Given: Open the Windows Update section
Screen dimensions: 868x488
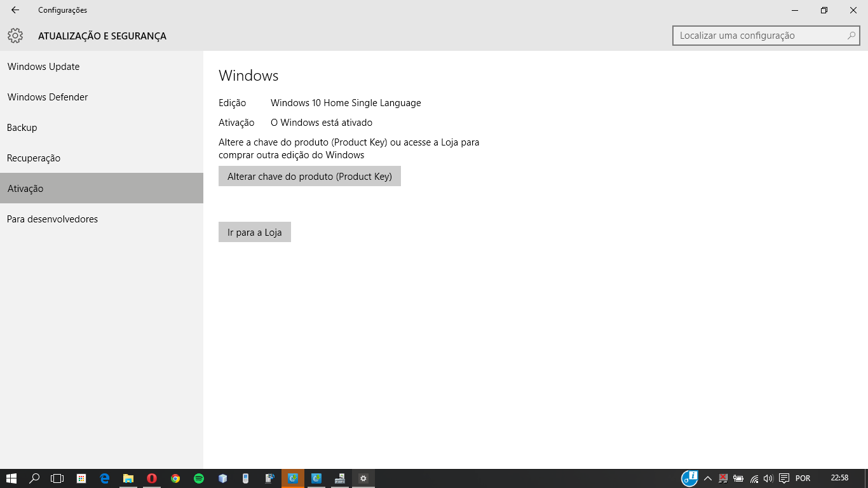Looking at the screenshot, I should pyautogui.click(x=102, y=67).
